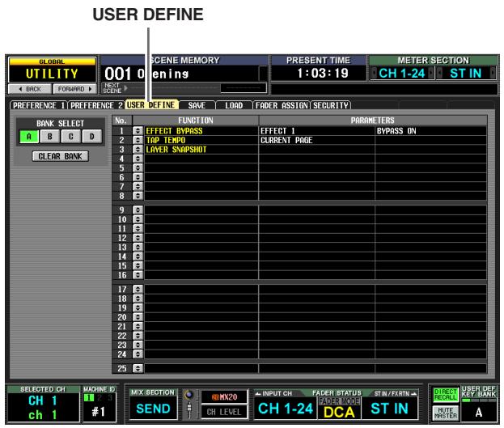Click the CURRENT PAGE parameter cell
The width and height of the screenshot is (504, 428).
coord(316,140)
